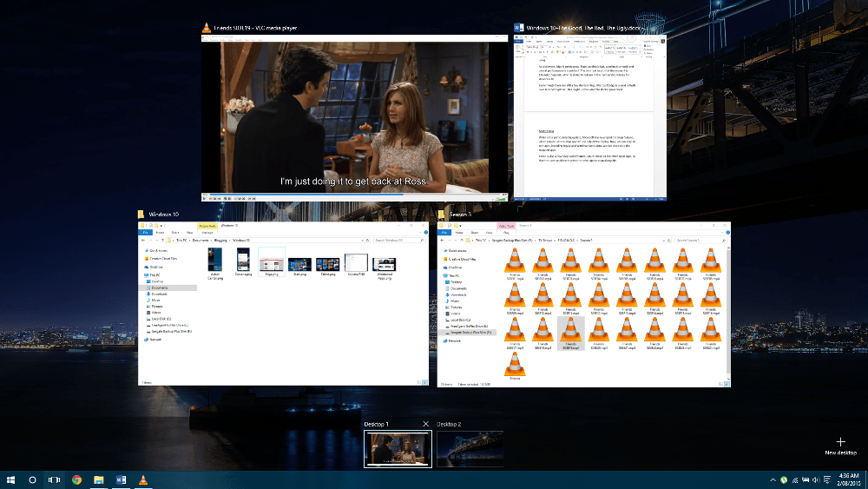Select Downloads in the Windows 10 explorer sidebar
Viewport: 868px width, 489px height.
pos(157,294)
